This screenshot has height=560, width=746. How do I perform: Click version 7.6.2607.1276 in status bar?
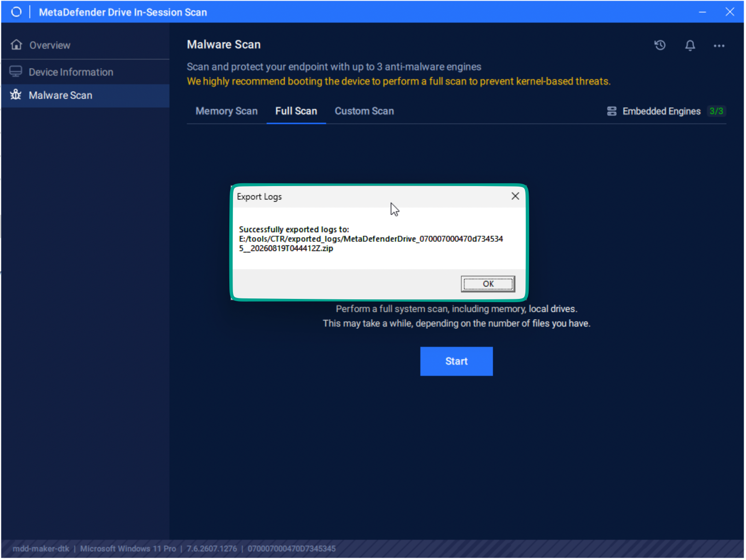tap(212, 549)
